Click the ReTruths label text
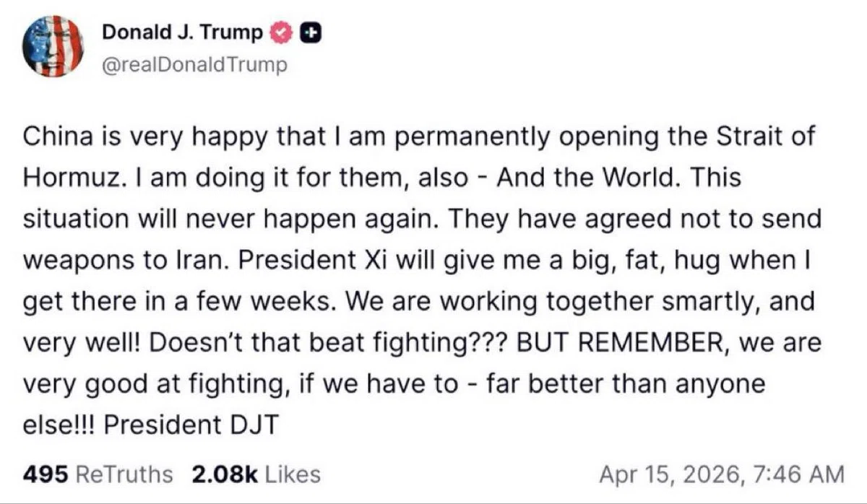Image resolution: width=867 pixels, height=504 pixels. 124,474
